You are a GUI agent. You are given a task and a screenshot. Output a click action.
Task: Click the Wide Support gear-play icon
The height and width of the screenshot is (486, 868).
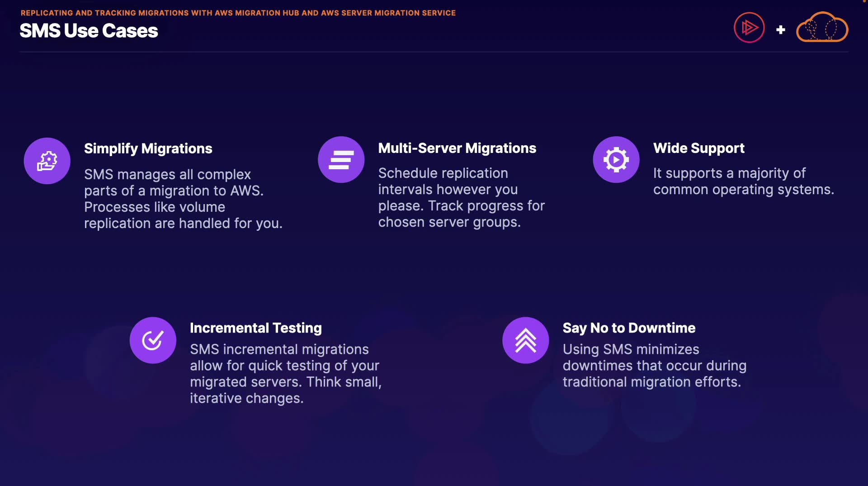click(x=616, y=160)
